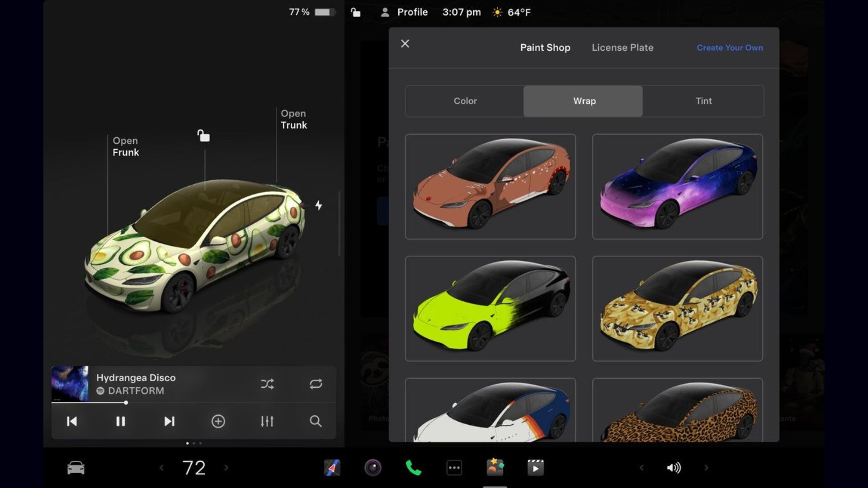Decrease volume with left chevron
The width and height of the screenshot is (868, 488).
pos(641,468)
